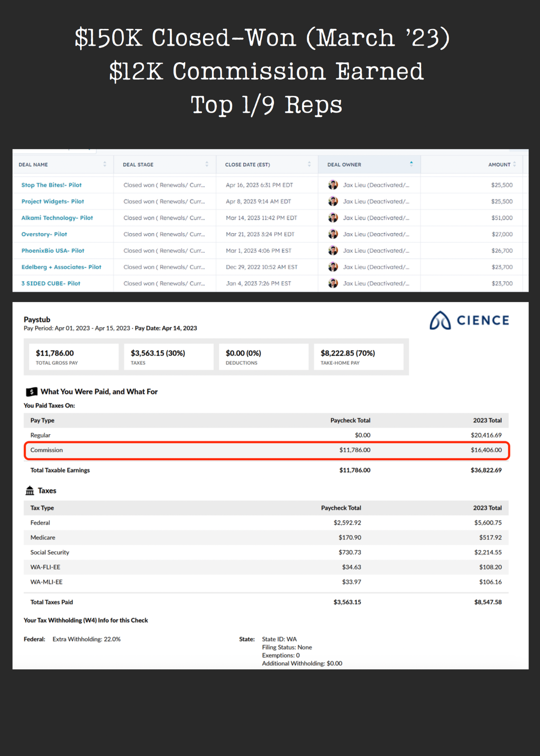Viewport: 540px width, 756px height.
Task: Click the Regular 2023 total $20,416.69
Action: 486,435
